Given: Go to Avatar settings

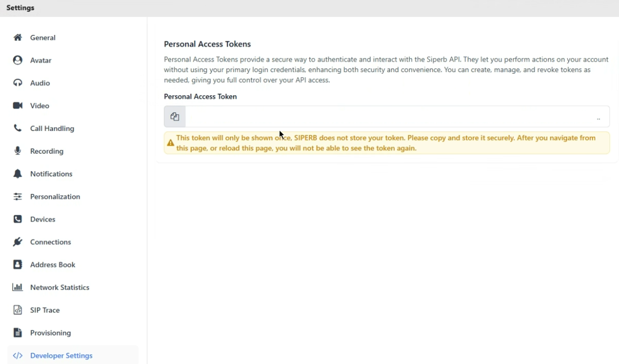Looking at the screenshot, I should 73,60.
